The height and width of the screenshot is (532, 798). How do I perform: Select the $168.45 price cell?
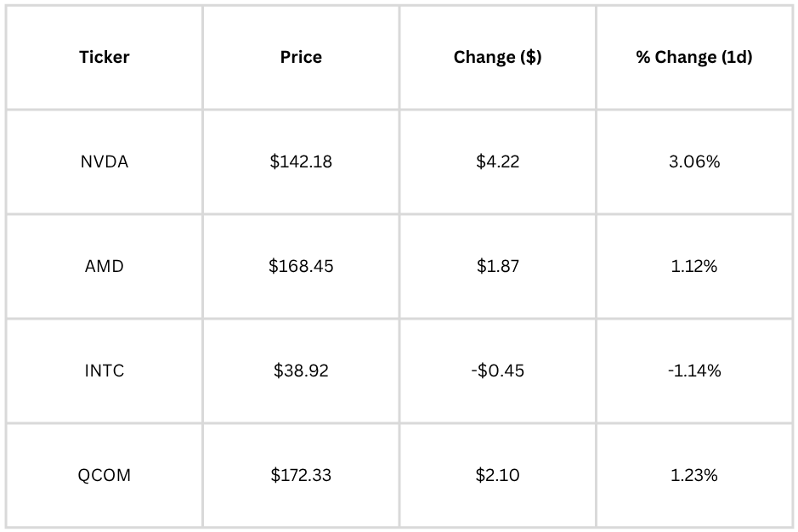point(301,266)
